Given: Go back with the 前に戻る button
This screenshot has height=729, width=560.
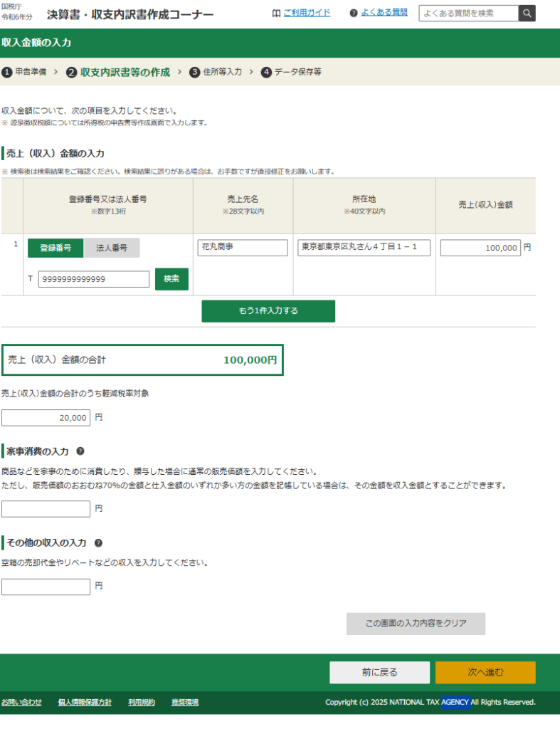Looking at the screenshot, I should coord(379,673).
